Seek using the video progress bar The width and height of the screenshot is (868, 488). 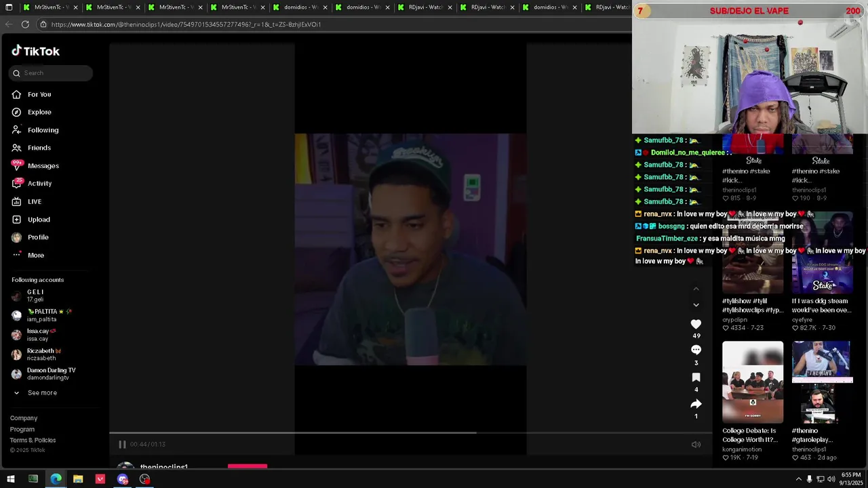tap(410, 432)
